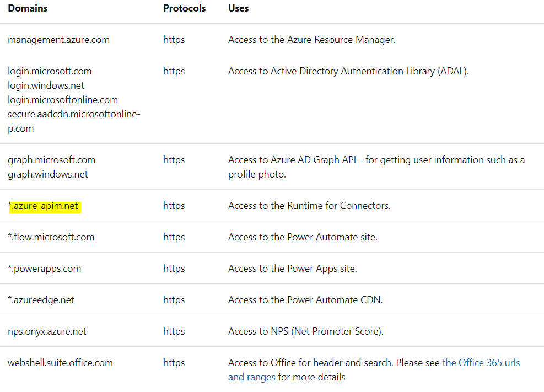
Task: Click 'Access to the Azure Resource Manager' description
Action: [311, 40]
